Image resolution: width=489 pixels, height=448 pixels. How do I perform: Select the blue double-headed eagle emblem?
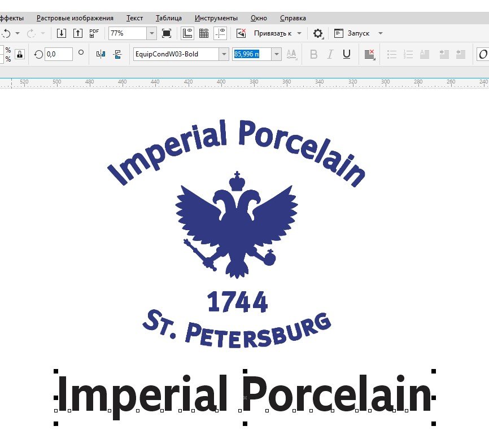click(237, 225)
